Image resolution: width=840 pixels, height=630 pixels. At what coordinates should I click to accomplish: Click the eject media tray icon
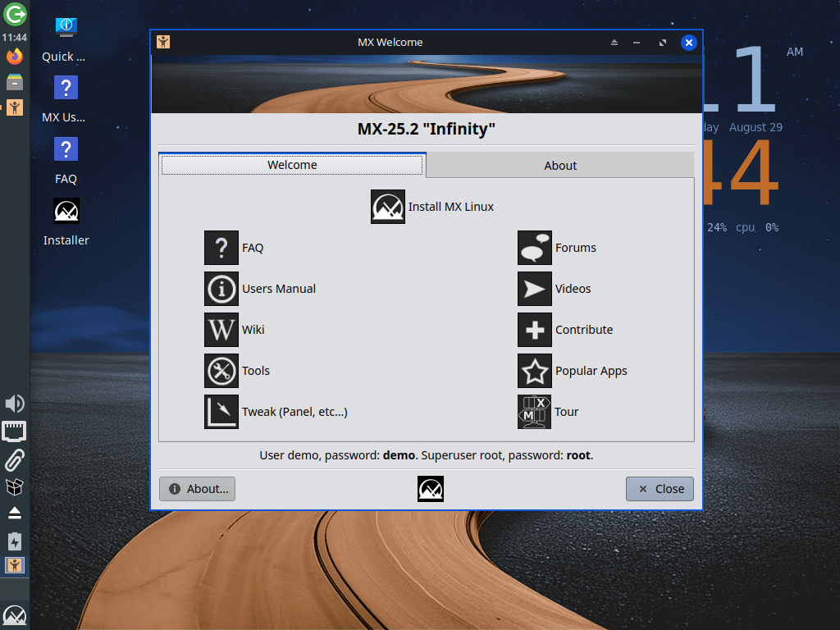coord(15,514)
